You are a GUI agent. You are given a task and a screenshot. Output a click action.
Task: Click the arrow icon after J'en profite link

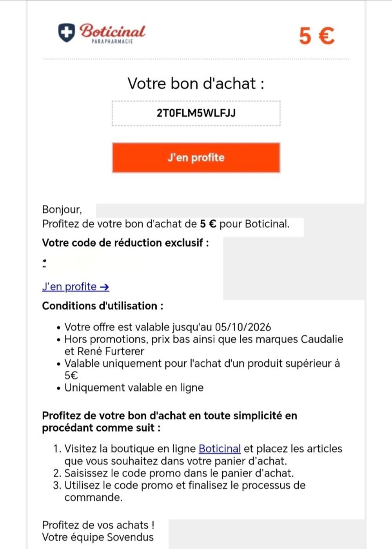[x=104, y=287]
